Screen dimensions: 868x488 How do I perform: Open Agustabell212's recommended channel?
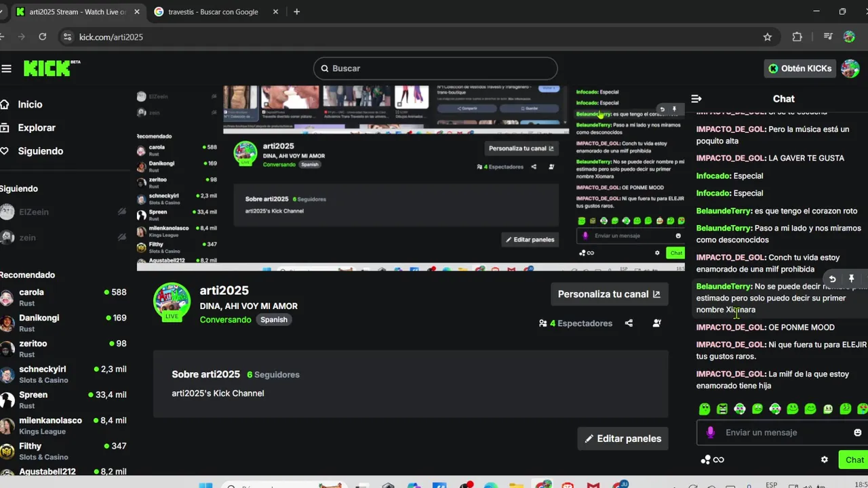64,472
